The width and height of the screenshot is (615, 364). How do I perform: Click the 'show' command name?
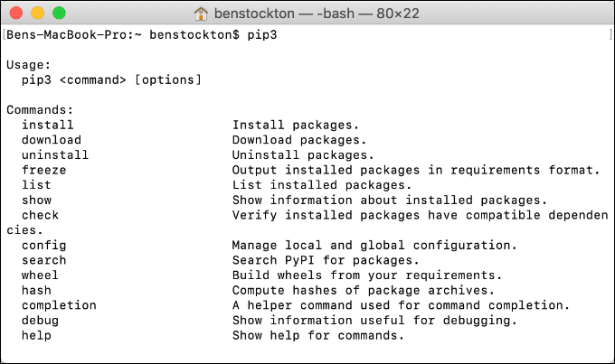[x=37, y=201]
